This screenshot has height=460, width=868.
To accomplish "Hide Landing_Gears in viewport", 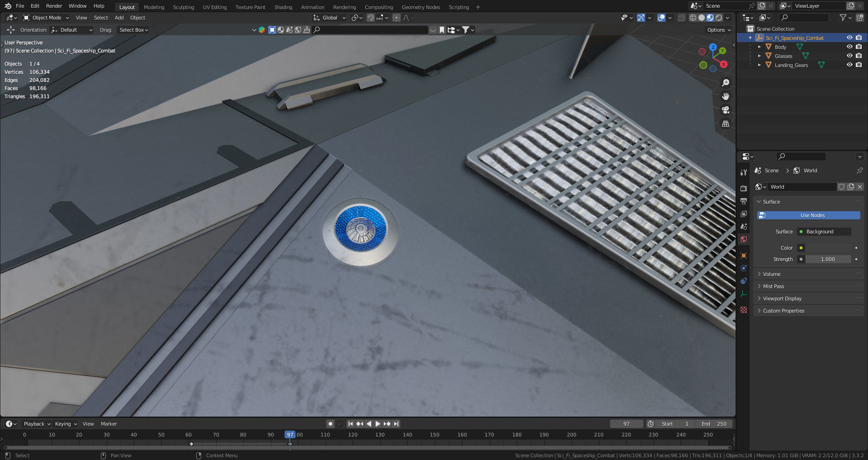I will tap(849, 65).
